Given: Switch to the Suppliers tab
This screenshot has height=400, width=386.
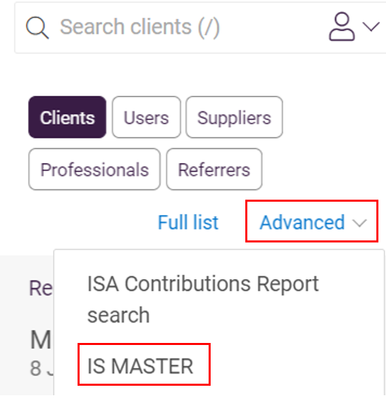Looking at the screenshot, I should pyautogui.click(x=234, y=117).
